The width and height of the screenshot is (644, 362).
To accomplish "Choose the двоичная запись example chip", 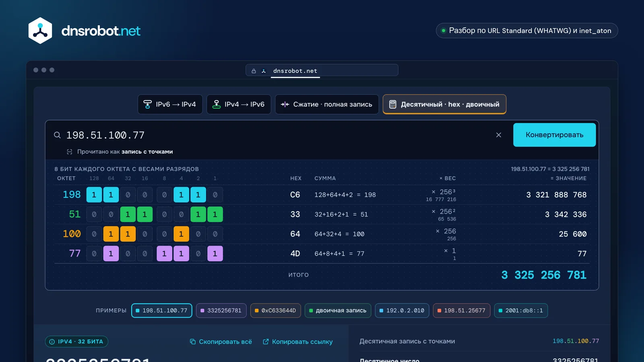I will pos(338,311).
